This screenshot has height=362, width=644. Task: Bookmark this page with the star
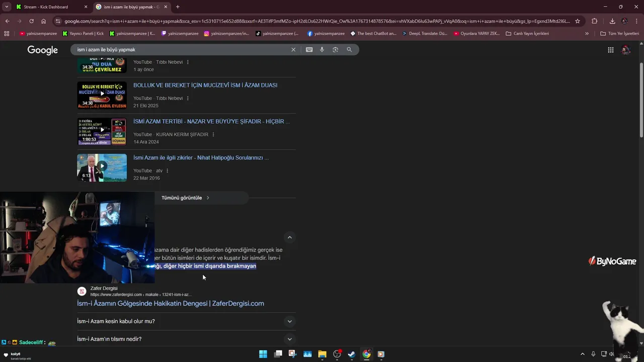[x=578, y=21]
